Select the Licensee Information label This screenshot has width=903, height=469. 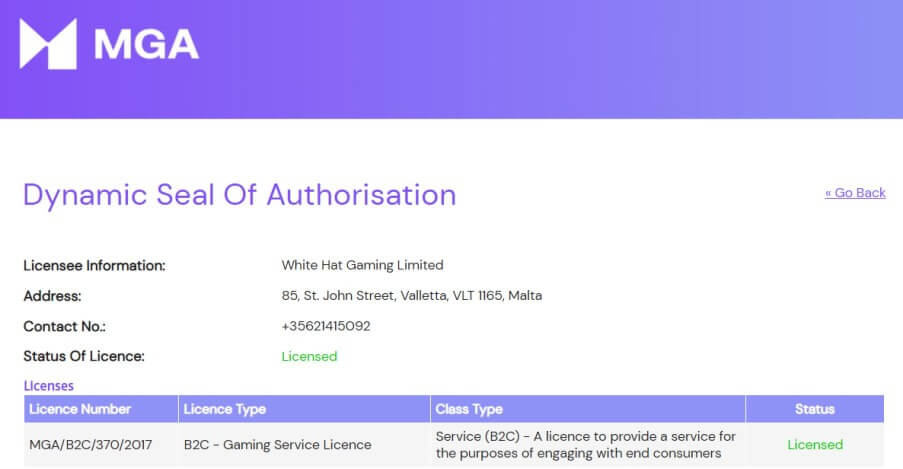[94, 266]
